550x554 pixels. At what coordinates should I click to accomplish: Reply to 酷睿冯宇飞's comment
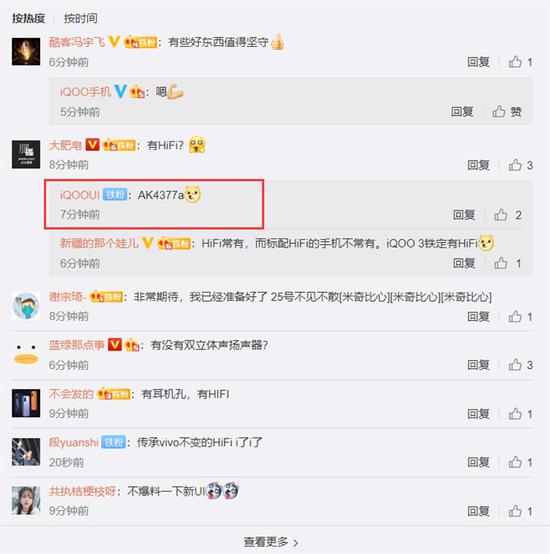(x=478, y=62)
